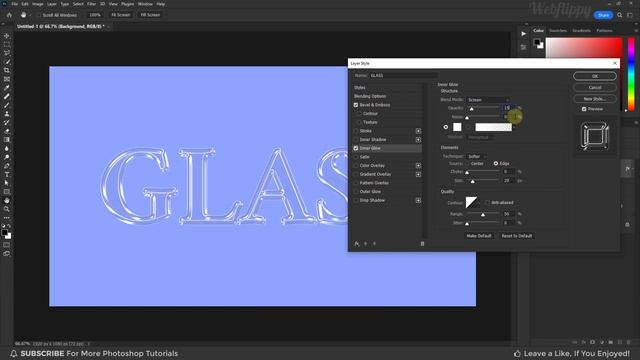Select the Gradient tool
This screenshot has width=640, height=360.
7,140
